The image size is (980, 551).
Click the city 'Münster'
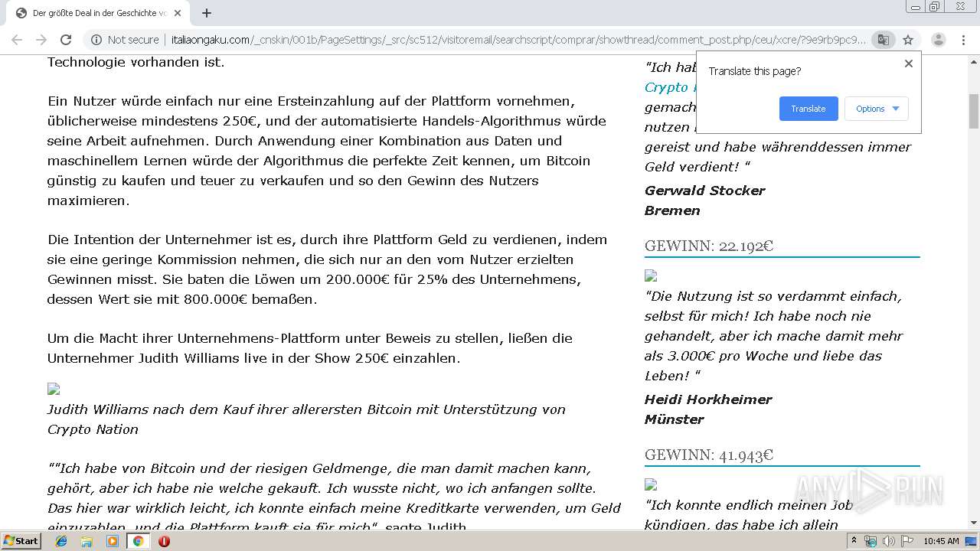coord(674,419)
